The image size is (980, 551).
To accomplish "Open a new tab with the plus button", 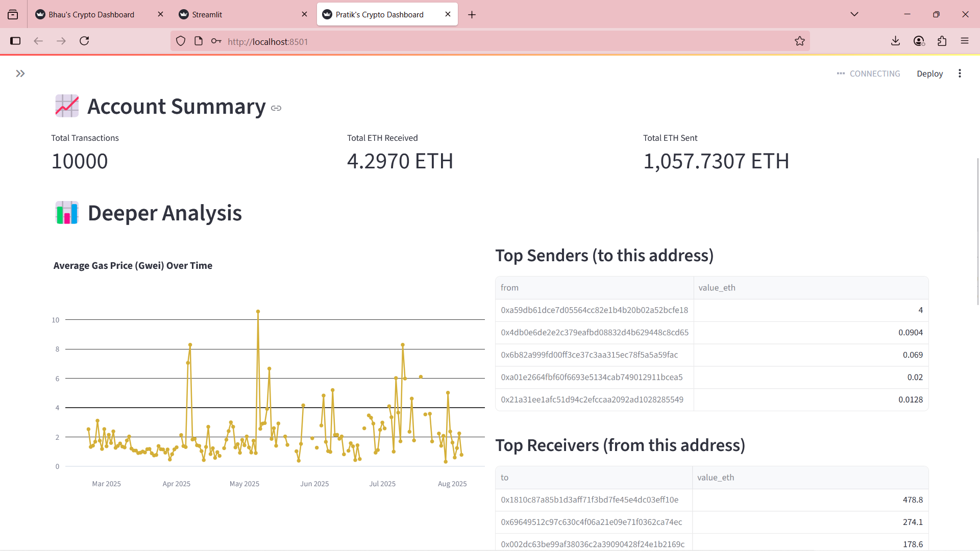I will click(x=472, y=14).
